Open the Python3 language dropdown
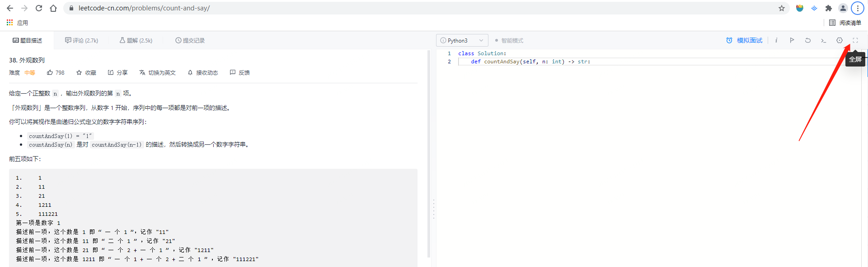Image resolution: width=868 pixels, height=267 pixels. (462, 40)
